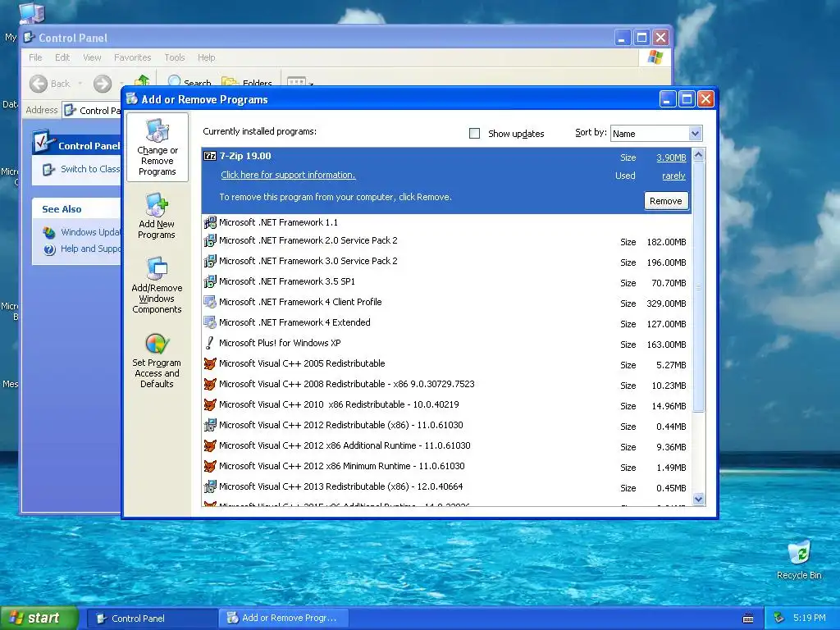Click the programs list scrollbar thumb

pyautogui.click(x=698, y=286)
